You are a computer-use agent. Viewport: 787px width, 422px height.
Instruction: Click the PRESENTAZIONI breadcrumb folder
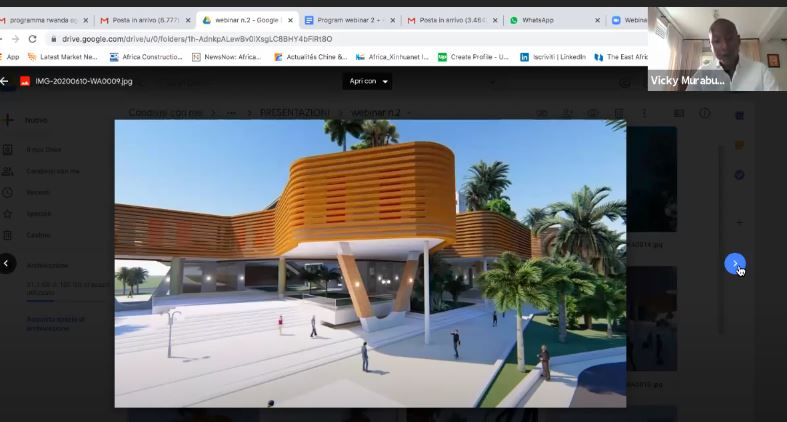click(x=295, y=113)
